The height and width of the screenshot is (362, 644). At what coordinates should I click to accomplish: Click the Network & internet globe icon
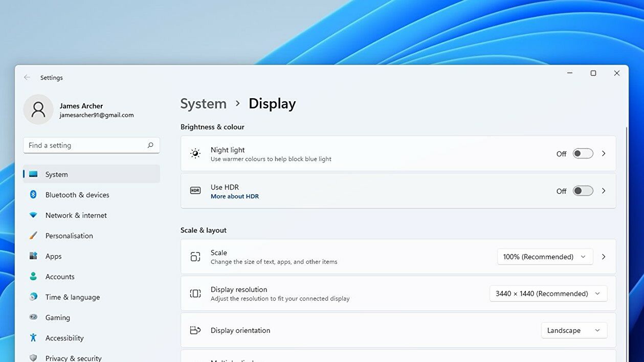pyautogui.click(x=33, y=215)
